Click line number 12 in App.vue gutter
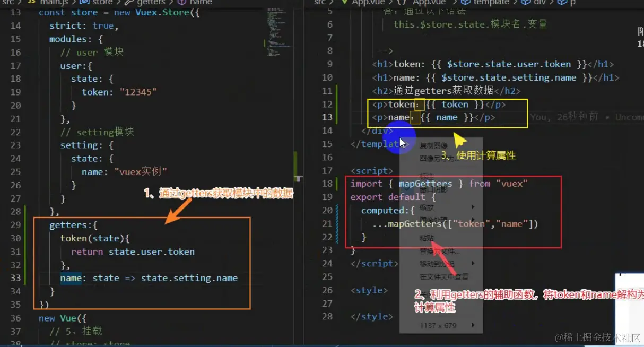The image size is (644, 347). (x=327, y=104)
